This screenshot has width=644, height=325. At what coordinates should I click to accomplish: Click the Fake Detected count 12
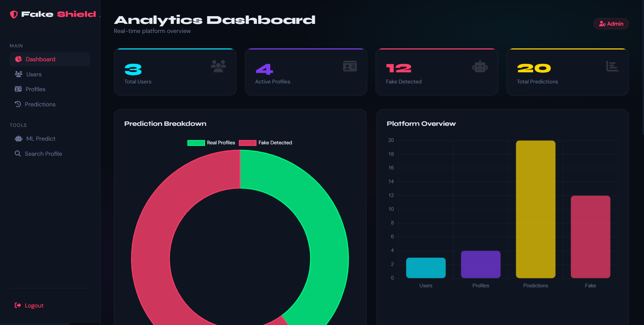[x=399, y=68]
